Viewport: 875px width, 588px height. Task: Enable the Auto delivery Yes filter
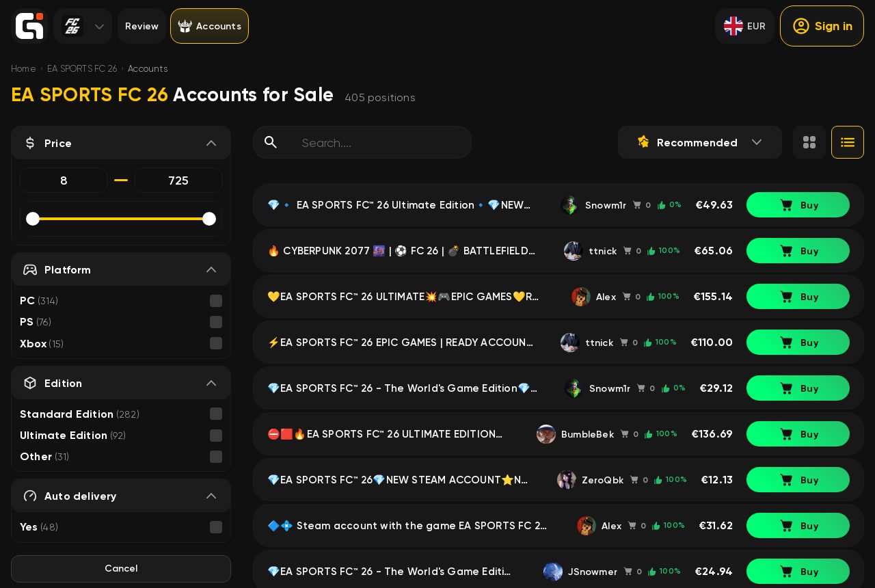(216, 527)
